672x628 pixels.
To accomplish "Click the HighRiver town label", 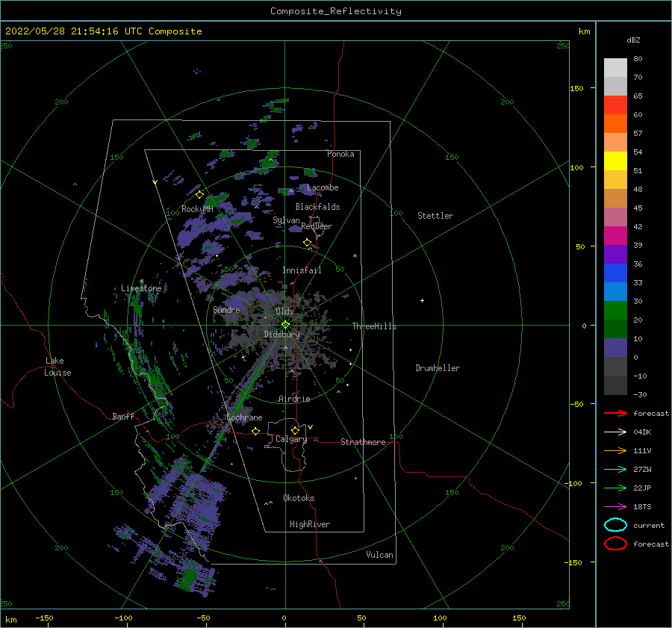I will 310,524.
